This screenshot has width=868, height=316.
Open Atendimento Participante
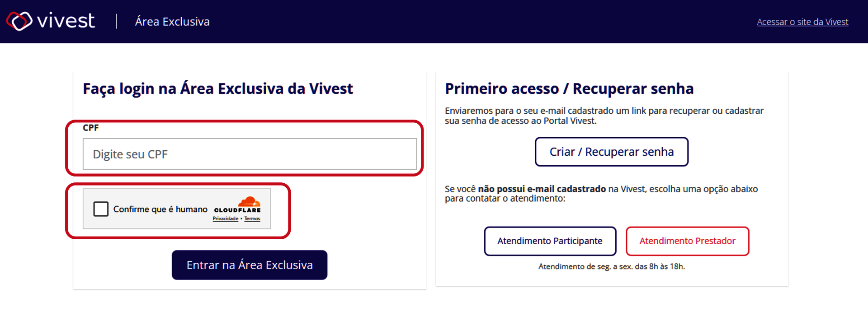(x=550, y=241)
